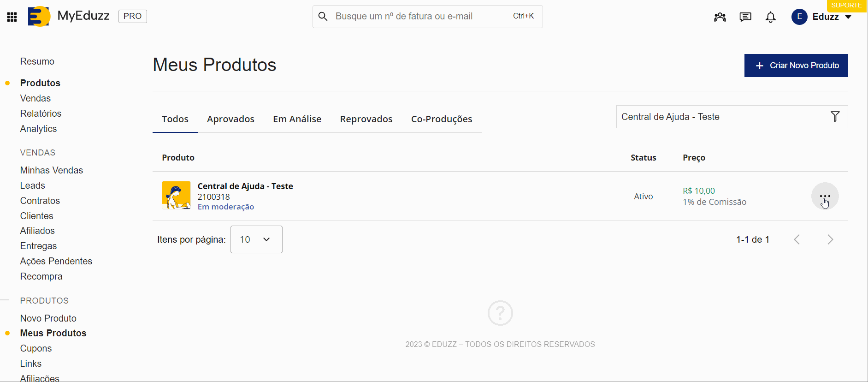The height and width of the screenshot is (382, 868).
Task: Open the items per page dropdown
Action: [256, 239]
